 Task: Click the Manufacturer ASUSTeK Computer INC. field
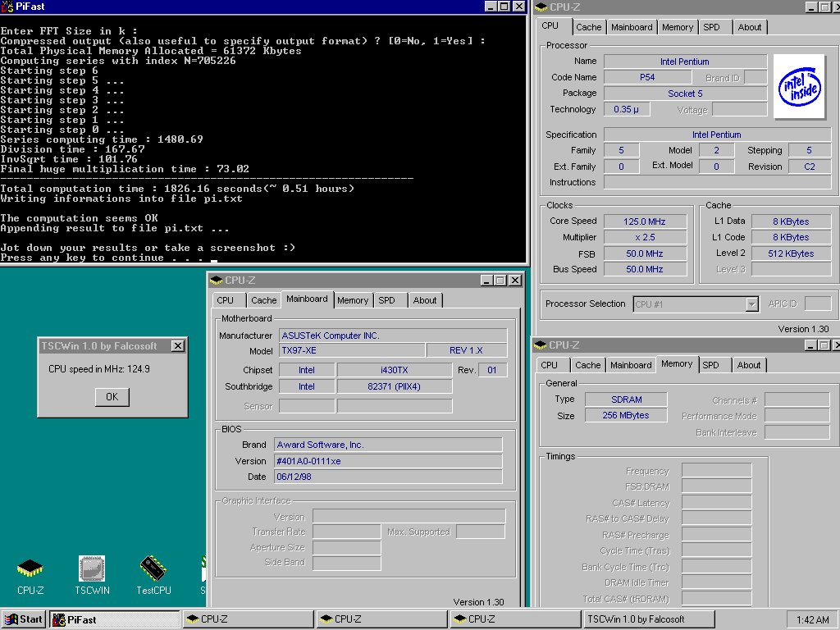393,336
